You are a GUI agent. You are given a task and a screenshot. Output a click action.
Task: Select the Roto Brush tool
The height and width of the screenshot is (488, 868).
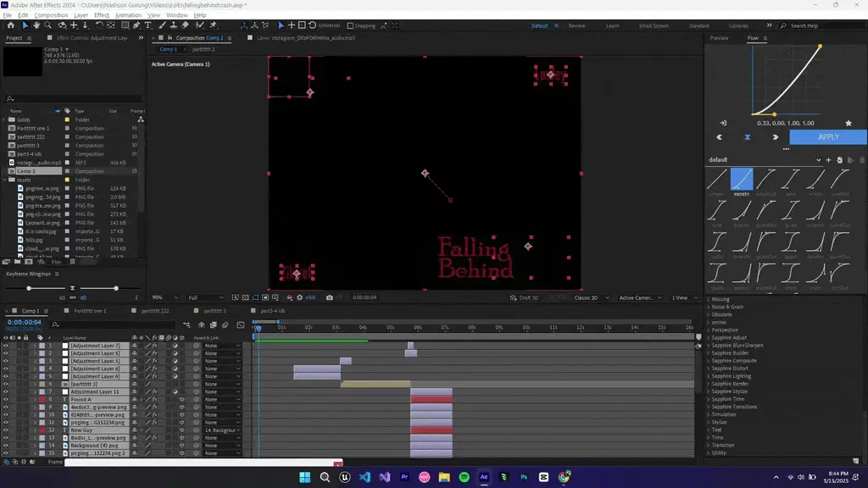199,25
